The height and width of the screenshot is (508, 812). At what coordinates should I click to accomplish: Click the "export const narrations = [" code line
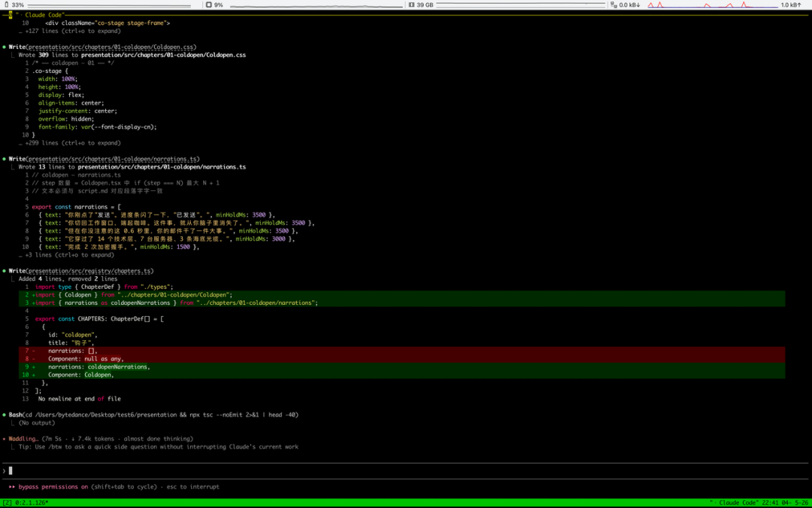click(x=76, y=207)
